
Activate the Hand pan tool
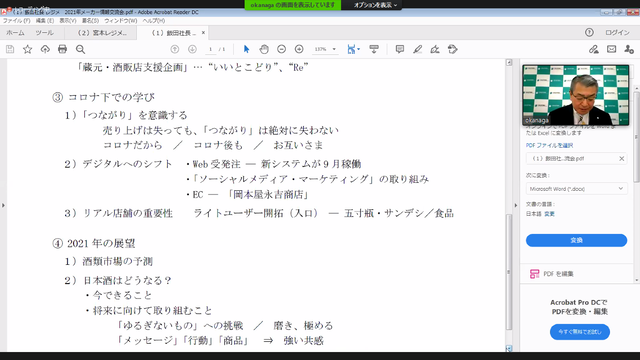264,49
